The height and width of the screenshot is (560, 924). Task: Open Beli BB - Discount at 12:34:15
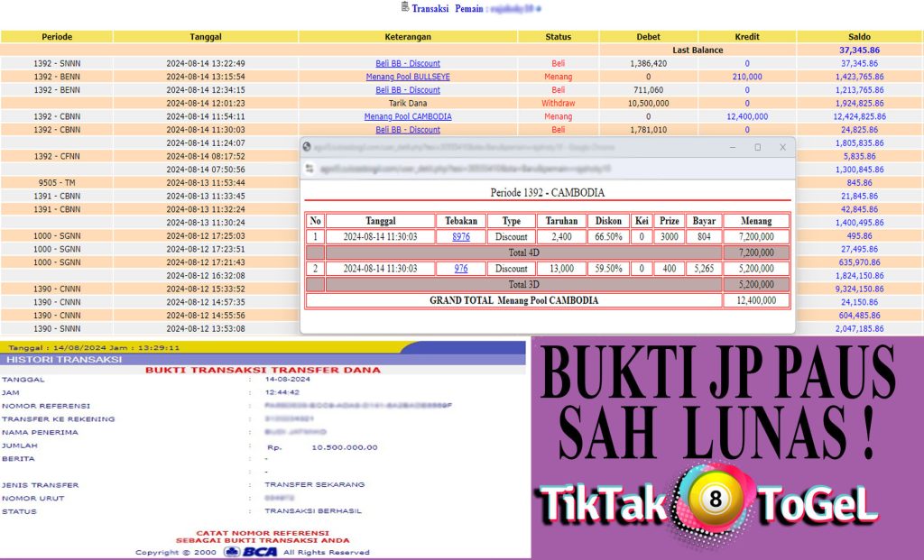coord(408,90)
